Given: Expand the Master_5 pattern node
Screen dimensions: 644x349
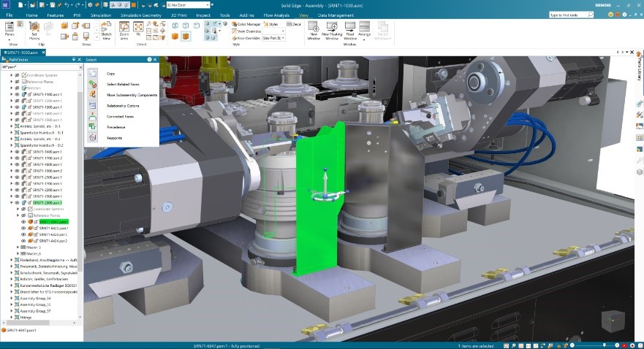Looking at the screenshot, I should coord(18,248).
